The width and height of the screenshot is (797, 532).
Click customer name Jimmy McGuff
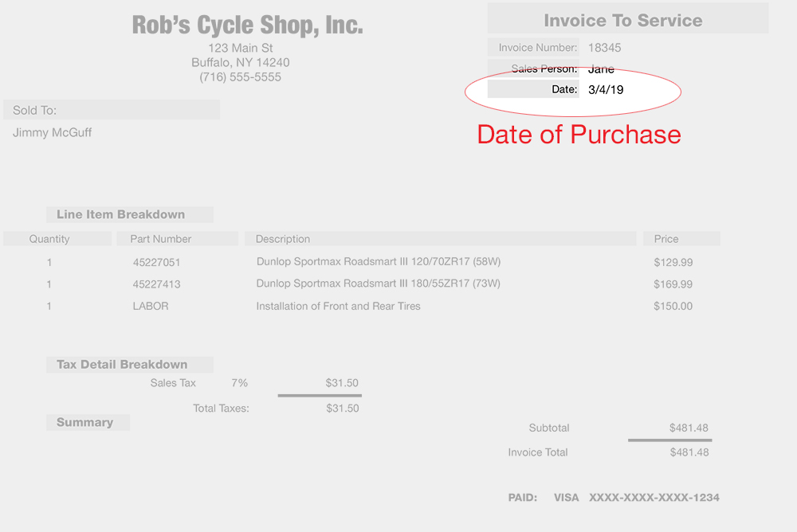53,133
